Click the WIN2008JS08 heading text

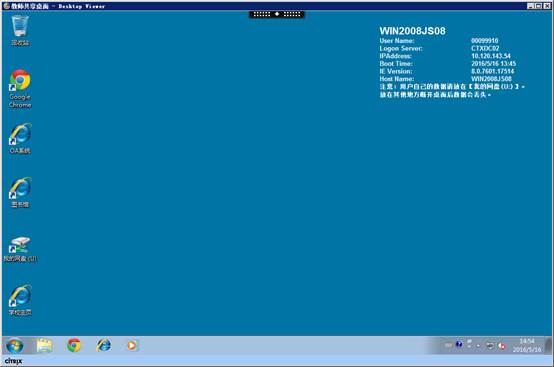412,31
